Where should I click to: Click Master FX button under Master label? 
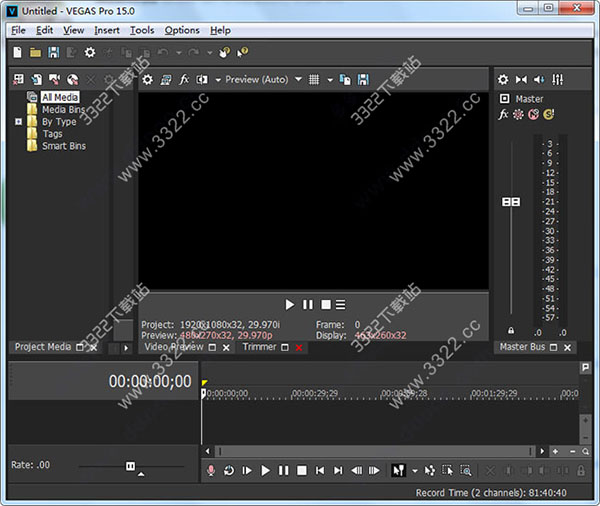pos(504,115)
